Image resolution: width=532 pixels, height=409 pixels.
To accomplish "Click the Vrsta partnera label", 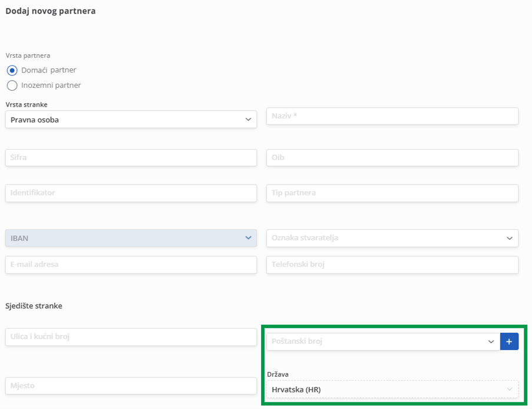I will (28, 55).
